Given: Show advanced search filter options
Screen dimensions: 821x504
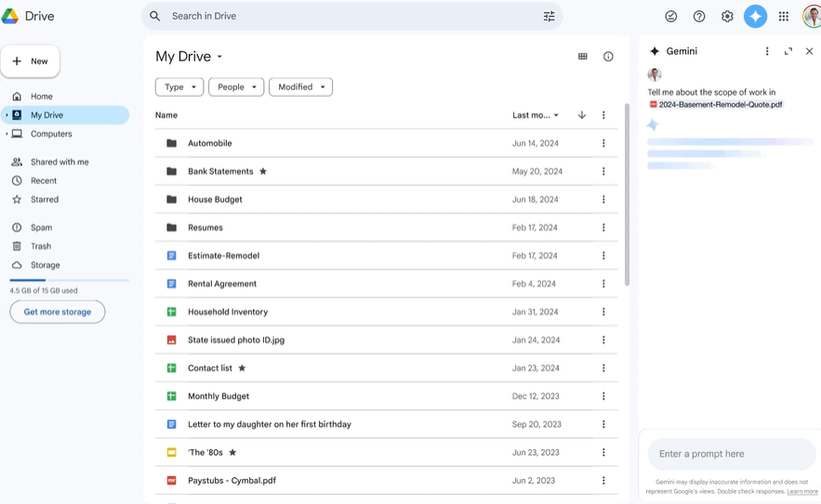Looking at the screenshot, I should (549, 16).
